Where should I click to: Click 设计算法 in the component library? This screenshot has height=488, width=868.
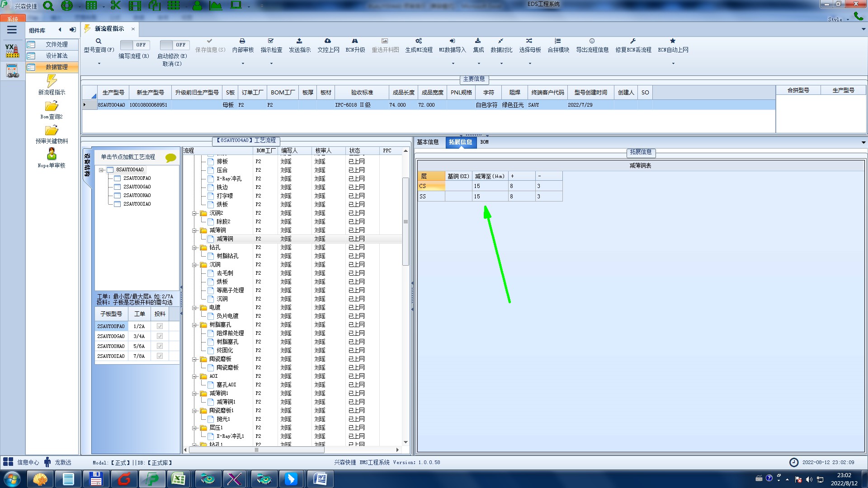click(x=57, y=56)
